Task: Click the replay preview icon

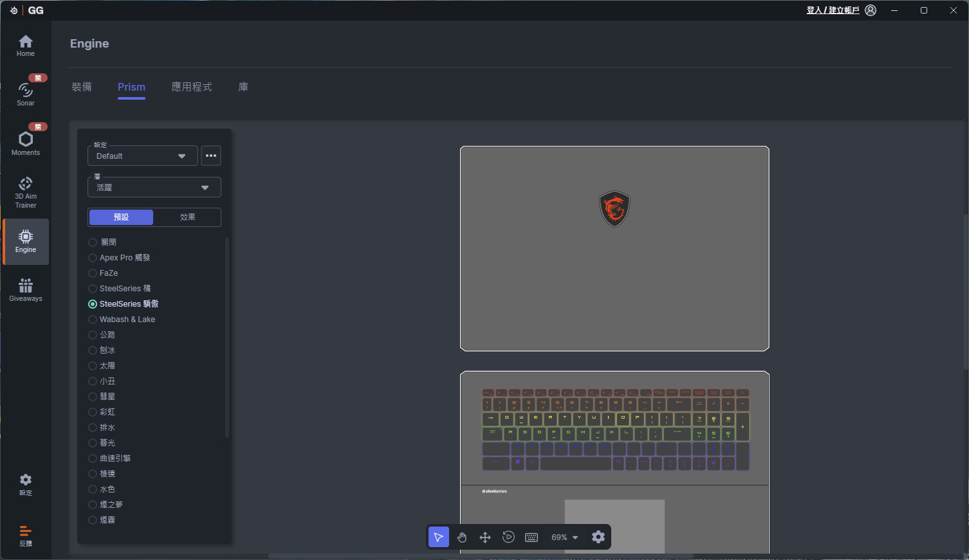Action: (508, 537)
